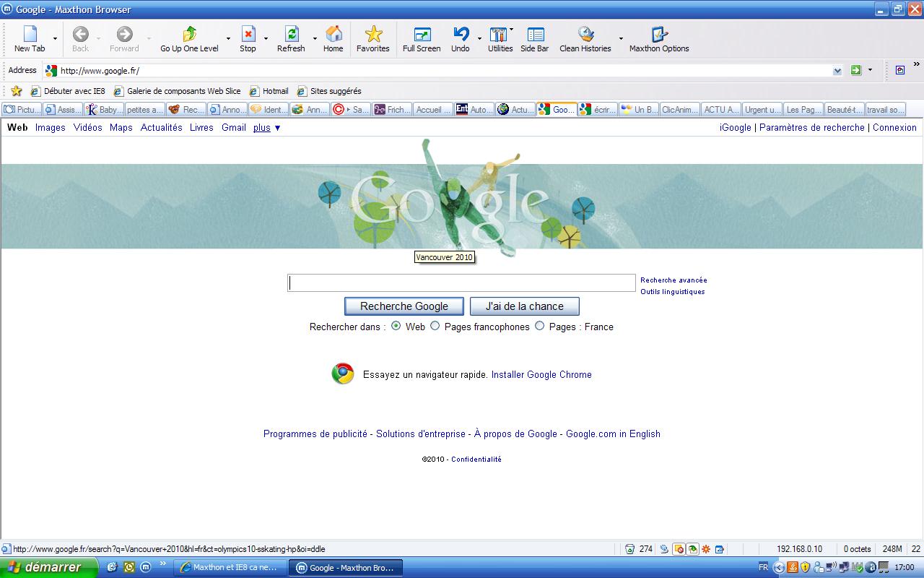
Task: Open the Clean Histories dropdown arrow
Action: click(x=621, y=39)
